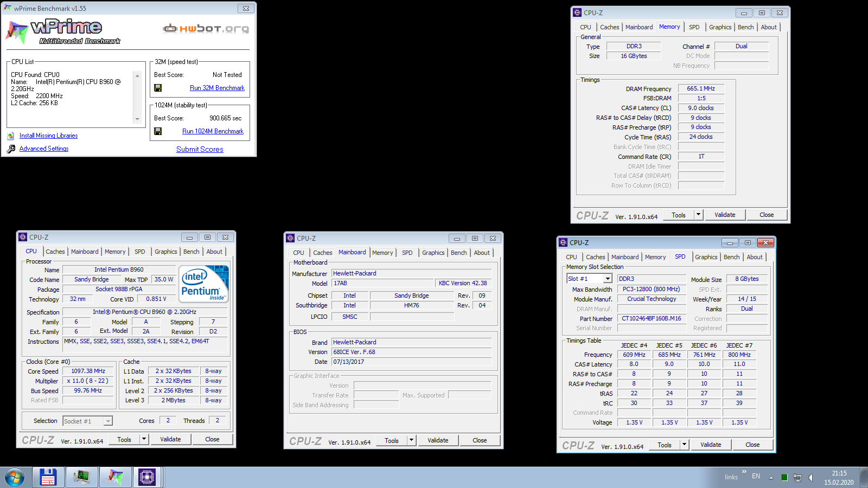Click title icon of CPU-Z SPD window
This screenshot has width=868, height=488.
coord(563,242)
